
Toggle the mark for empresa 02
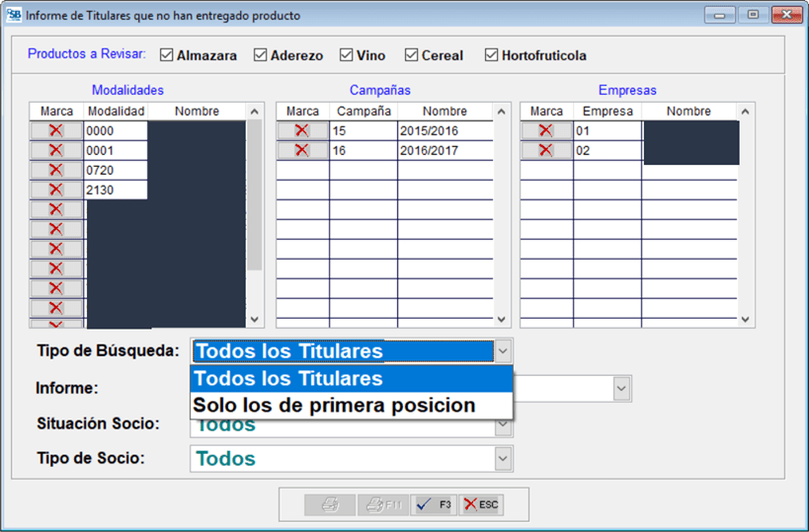[546, 150]
